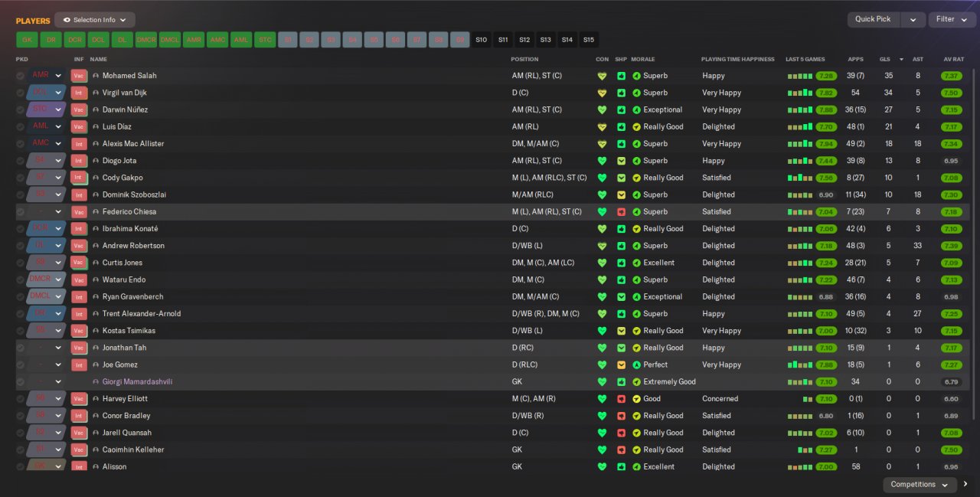Viewport: 980px width, 497px height.
Task: Click Alisson's condition heart icon
Action: click(602, 466)
